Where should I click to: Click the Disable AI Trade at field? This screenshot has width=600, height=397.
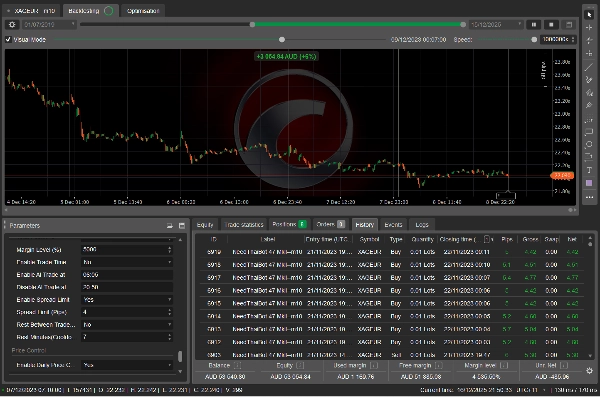(127, 287)
